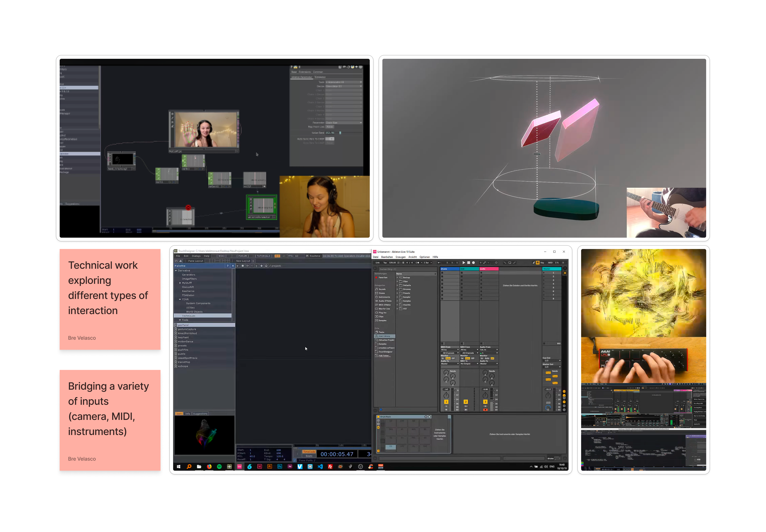Toggle Monitor Off on the midi track
The width and height of the screenshot is (766, 532).
[473, 359]
